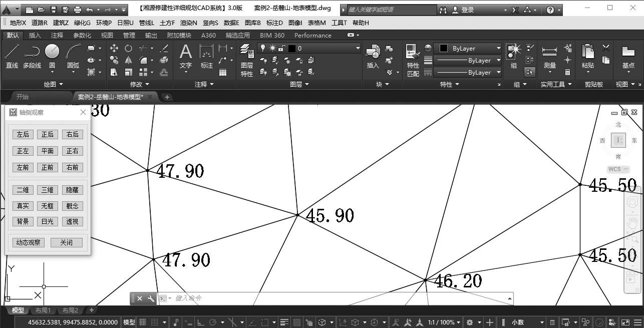Click the Insert block (插入) icon
The width and height of the screenshot is (644, 328).
click(x=373, y=56)
